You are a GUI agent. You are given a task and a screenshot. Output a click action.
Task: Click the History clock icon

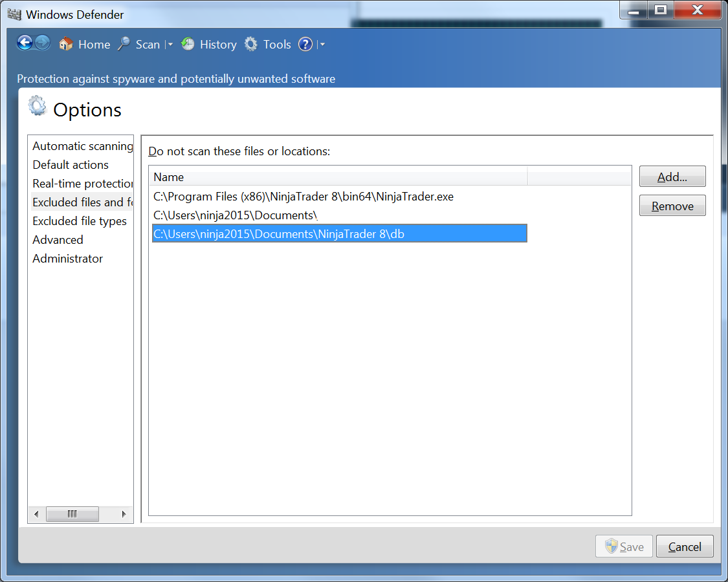point(188,44)
